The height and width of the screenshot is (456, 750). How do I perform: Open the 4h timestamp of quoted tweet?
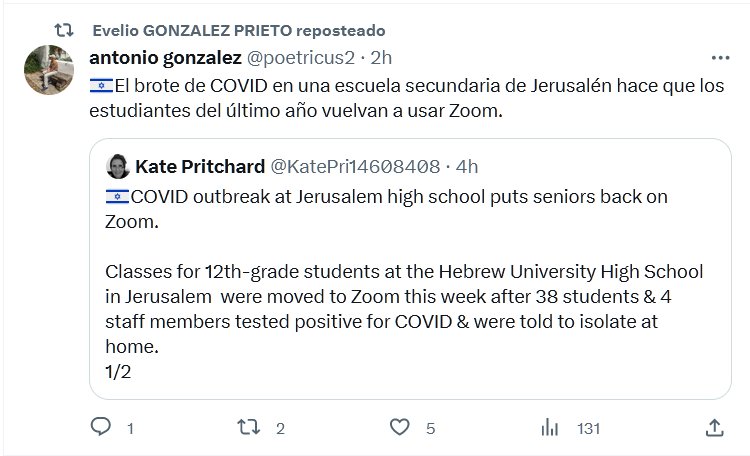[x=467, y=164]
